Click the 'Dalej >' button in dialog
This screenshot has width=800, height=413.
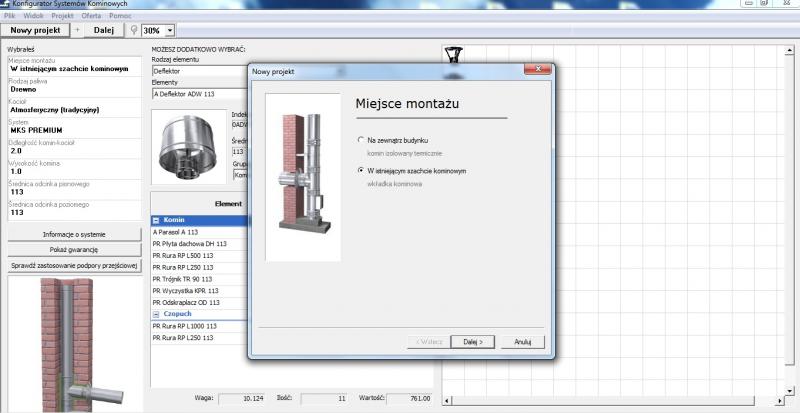click(x=473, y=341)
